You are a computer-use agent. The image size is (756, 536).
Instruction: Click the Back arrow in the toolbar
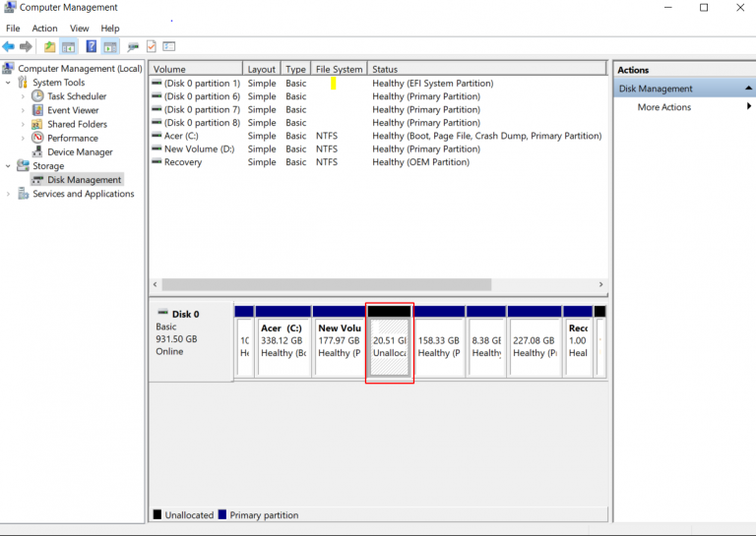(x=9, y=46)
